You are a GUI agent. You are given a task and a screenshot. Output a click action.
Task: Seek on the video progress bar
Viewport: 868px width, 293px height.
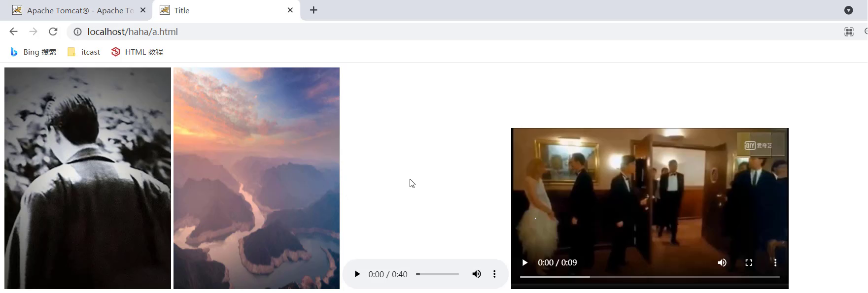pos(650,277)
